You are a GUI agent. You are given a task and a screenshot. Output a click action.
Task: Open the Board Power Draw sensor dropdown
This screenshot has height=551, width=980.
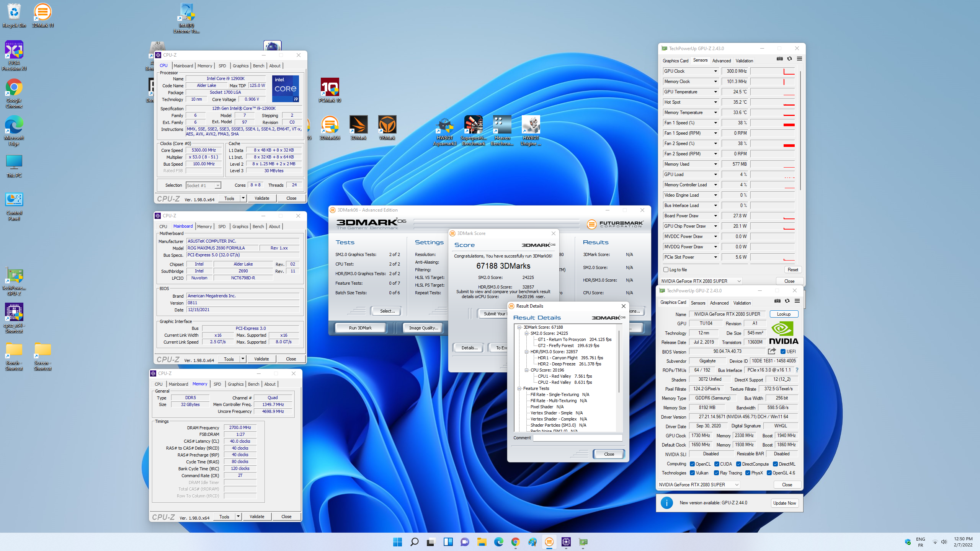pos(715,216)
